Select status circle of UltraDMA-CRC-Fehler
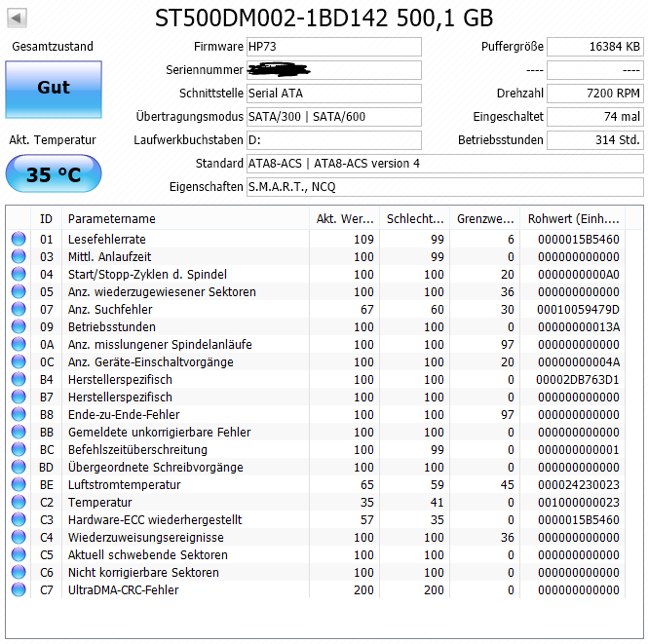648x644 pixels. click(x=19, y=589)
